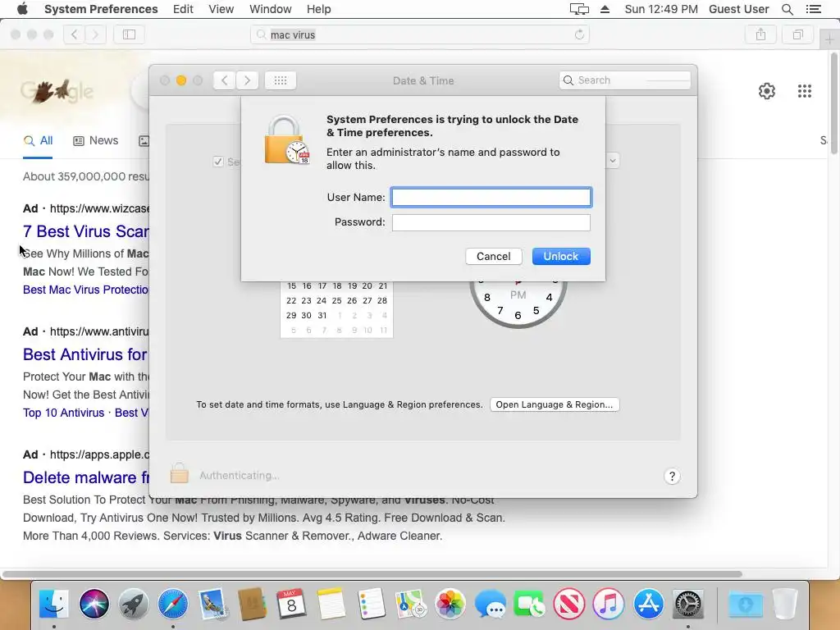
Task: Click the AirPlay display icon in menu bar
Action: click(x=579, y=9)
